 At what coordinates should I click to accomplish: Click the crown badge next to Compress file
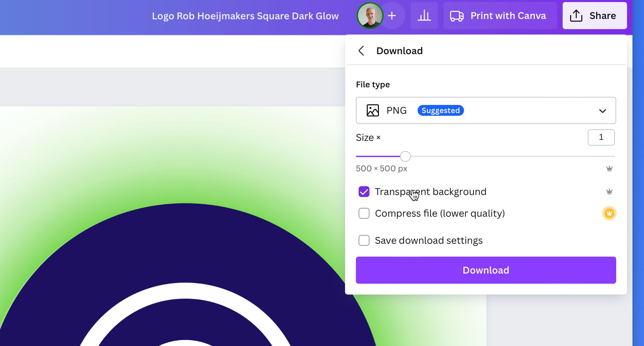click(609, 213)
